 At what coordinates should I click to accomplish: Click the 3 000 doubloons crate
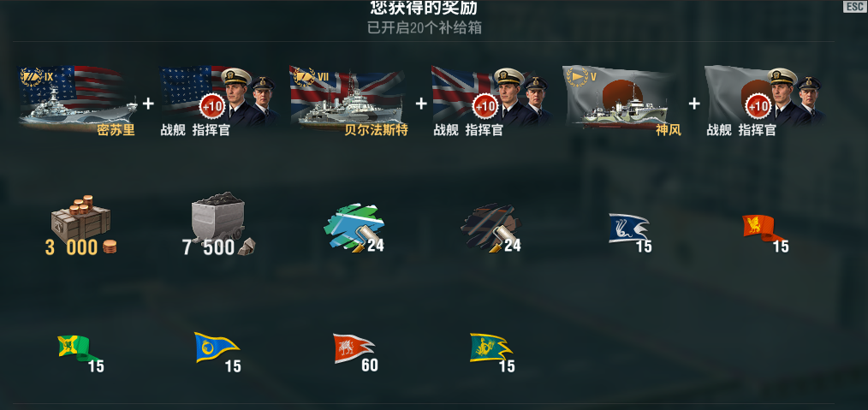click(80, 226)
